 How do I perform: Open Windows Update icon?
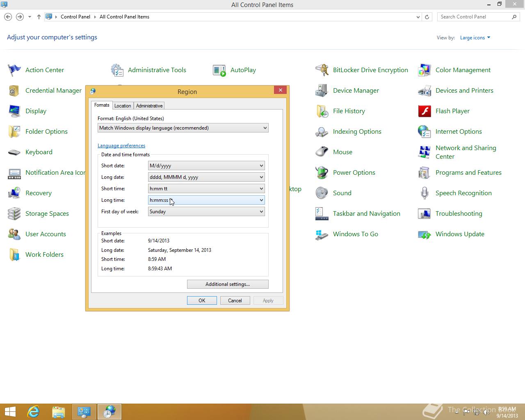pos(425,234)
